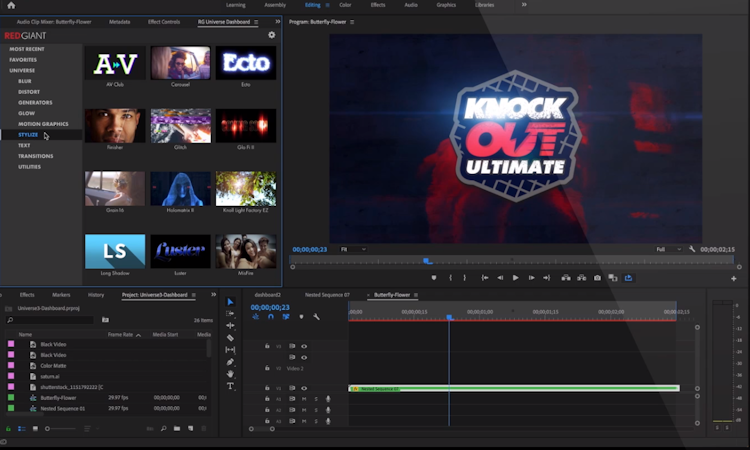Image resolution: width=750 pixels, height=450 pixels.
Task: Mute audio track A1
Action: pos(304,398)
